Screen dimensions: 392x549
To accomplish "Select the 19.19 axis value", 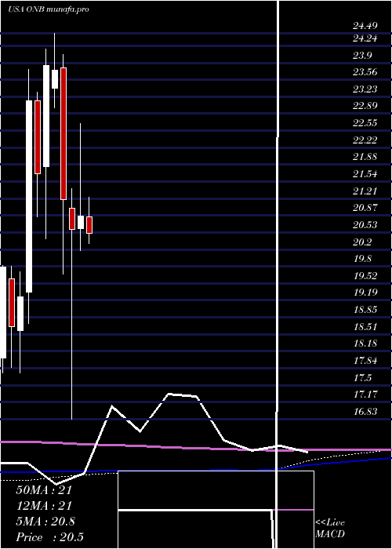I will [x=365, y=293].
